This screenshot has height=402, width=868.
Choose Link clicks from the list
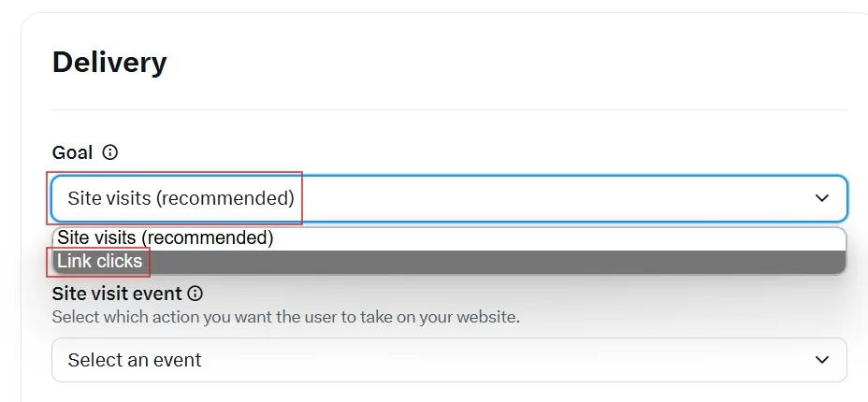100,262
